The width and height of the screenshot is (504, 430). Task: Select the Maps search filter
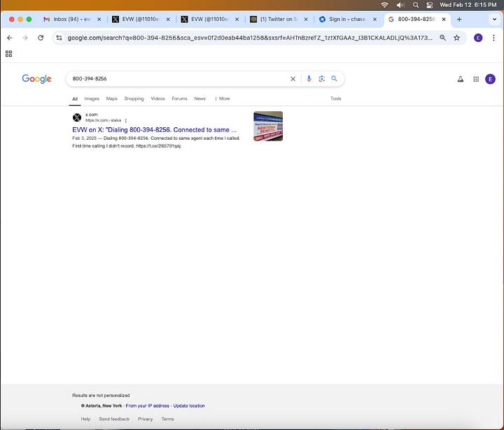[111, 99]
